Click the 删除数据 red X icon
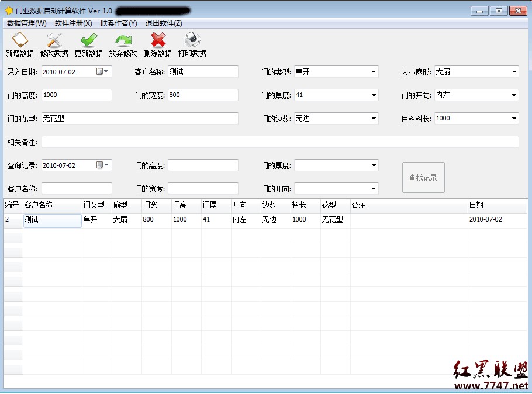The width and height of the screenshot is (532, 394). pos(158,40)
